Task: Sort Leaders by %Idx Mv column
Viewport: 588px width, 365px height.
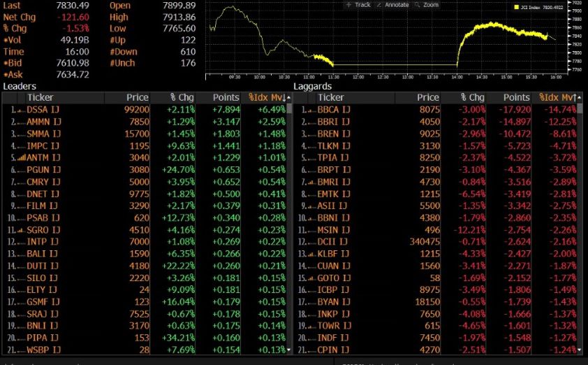Action: (267, 98)
